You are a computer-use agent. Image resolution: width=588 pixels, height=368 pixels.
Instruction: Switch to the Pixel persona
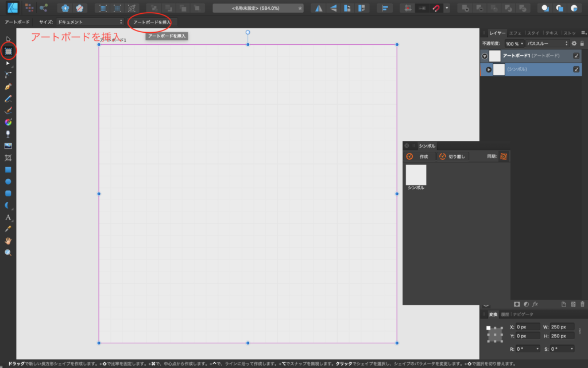(29, 8)
